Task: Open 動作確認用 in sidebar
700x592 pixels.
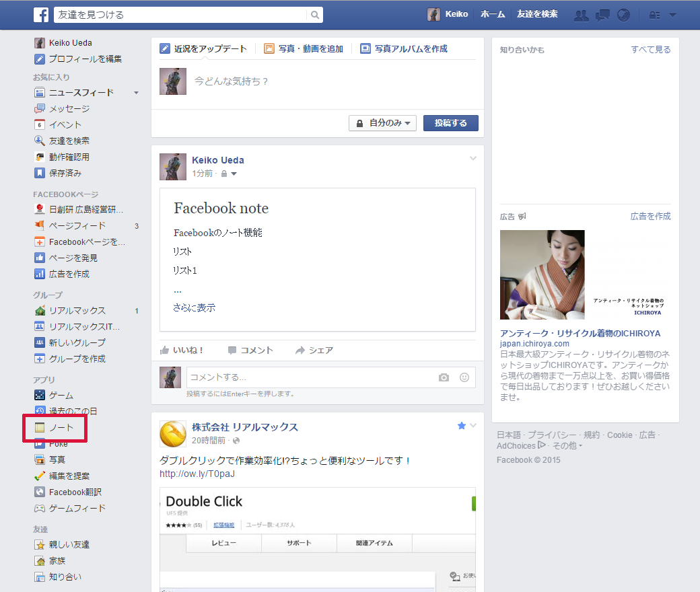Action: 62,157
